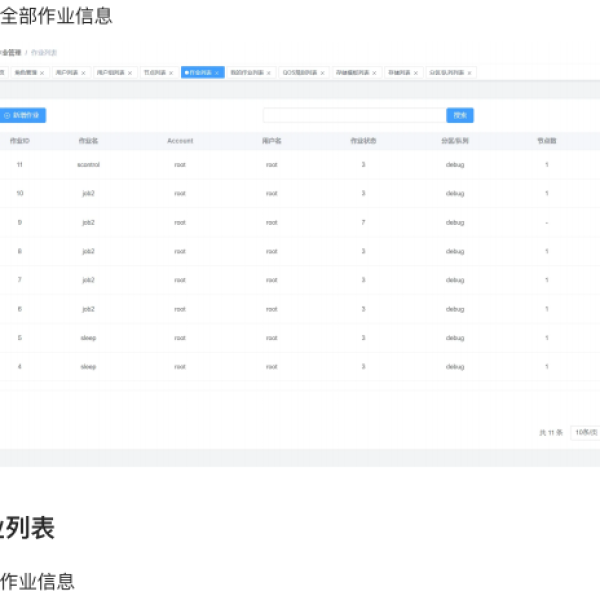Close the QOS策略列表 tab with its x icon
The height and width of the screenshot is (600, 600).
click(322, 73)
